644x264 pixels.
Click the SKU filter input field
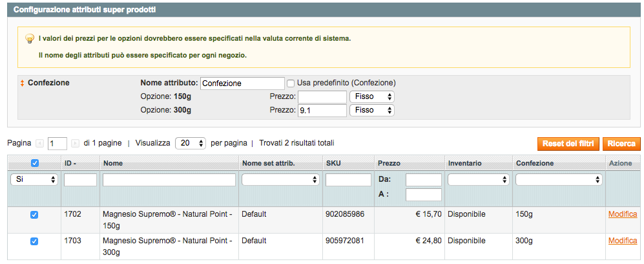[x=348, y=180]
